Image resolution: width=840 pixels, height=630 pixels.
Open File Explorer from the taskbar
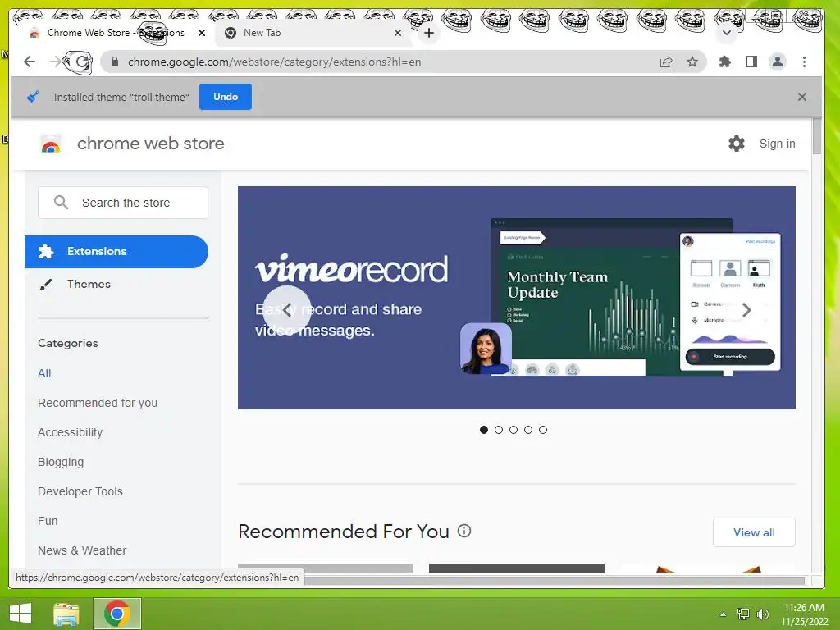pyautogui.click(x=66, y=614)
